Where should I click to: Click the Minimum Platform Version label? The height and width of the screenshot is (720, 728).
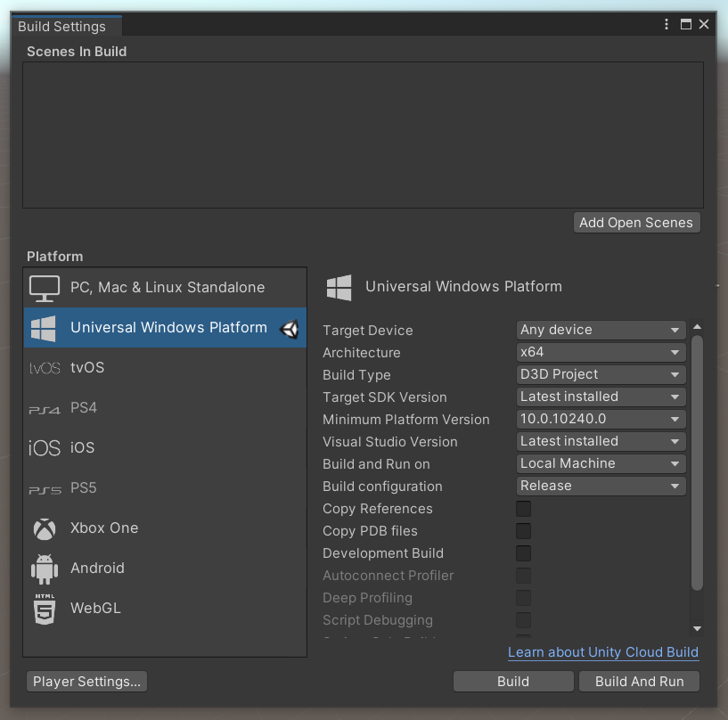click(406, 420)
